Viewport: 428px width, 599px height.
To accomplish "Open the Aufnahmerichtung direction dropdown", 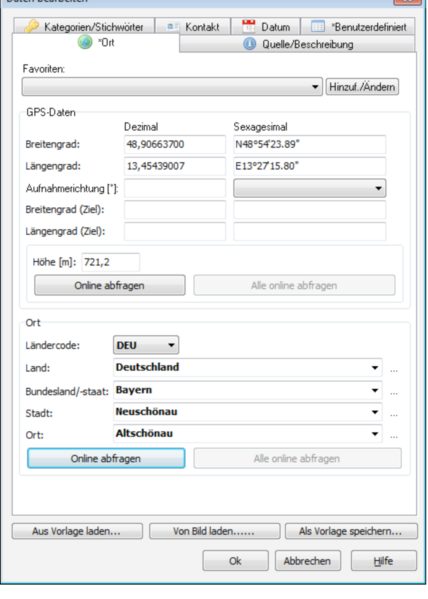I will pos(310,188).
